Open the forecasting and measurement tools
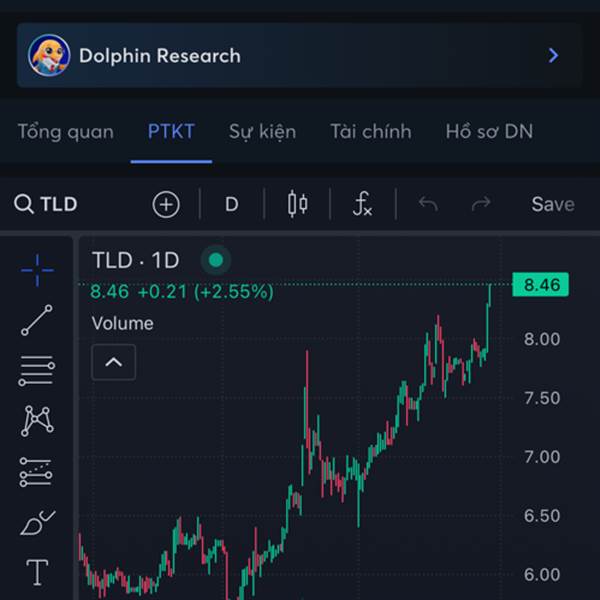The width and height of the screenshot is (600, 600). pos(36,472)
